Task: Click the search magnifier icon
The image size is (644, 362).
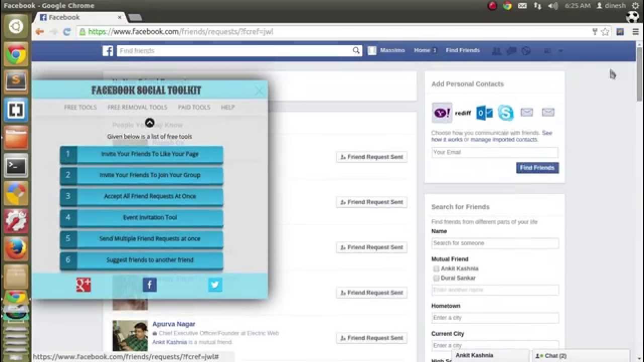Action: [356, 50]
